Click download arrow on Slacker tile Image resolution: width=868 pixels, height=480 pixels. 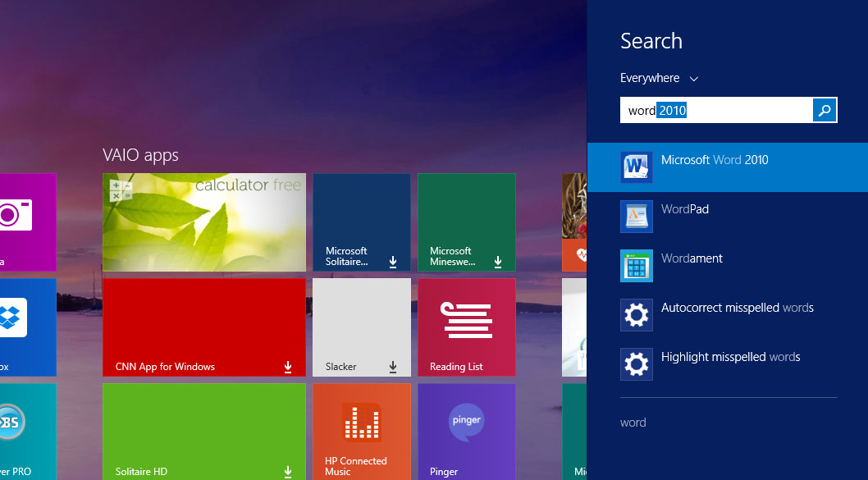tap(392, 367)
